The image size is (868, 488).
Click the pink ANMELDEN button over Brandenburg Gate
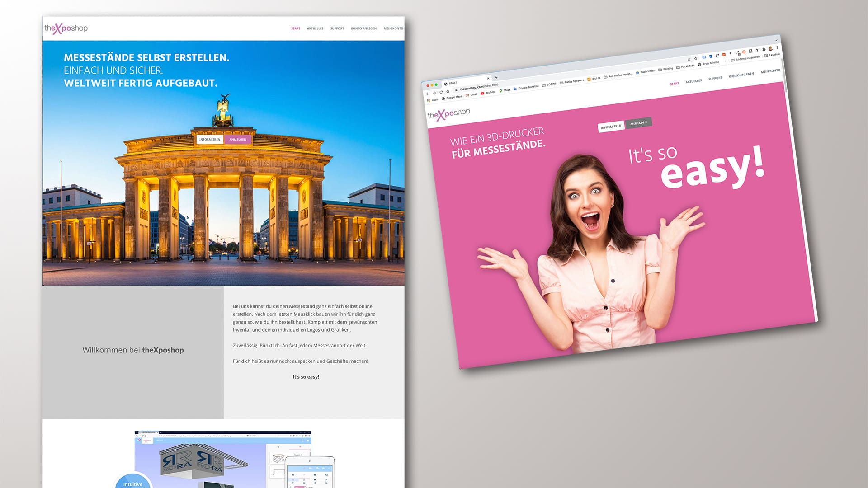point(237,140)
